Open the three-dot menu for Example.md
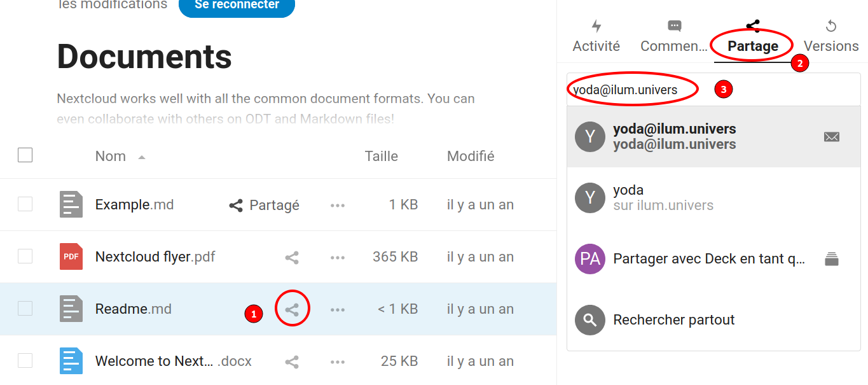The width and height of the screenshot is (868, 385). click(338, 206)
